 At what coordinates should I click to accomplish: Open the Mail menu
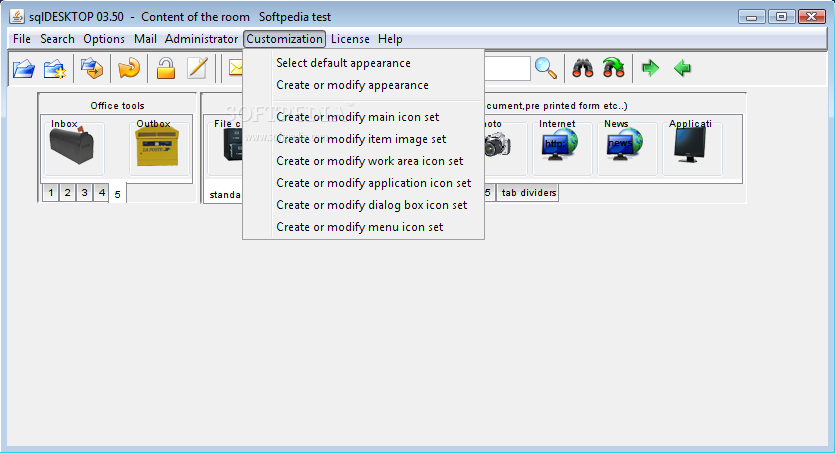(x=145, y=39)
